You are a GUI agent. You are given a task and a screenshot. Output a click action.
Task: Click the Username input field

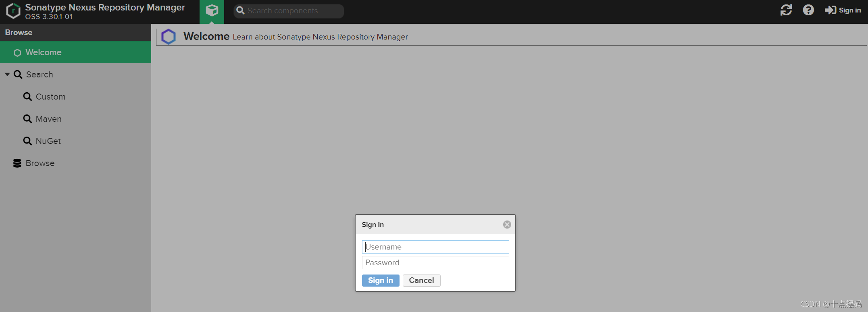(x=435, y=247)
